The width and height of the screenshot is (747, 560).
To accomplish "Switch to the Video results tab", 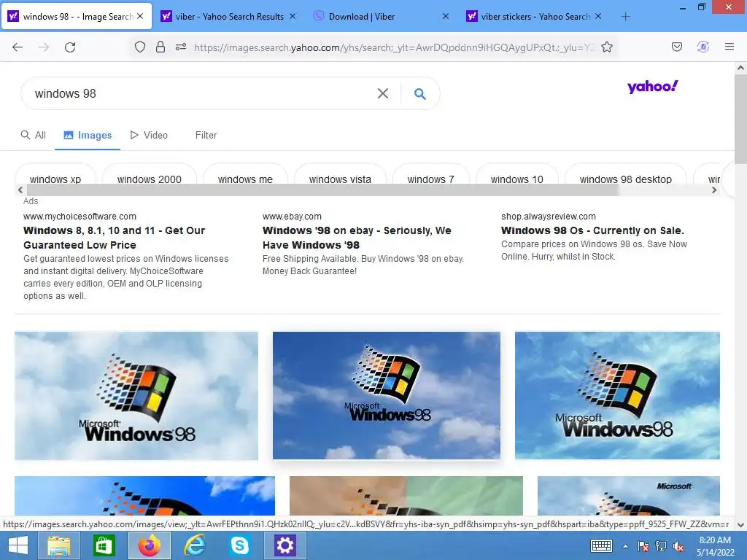I will pos(149,135).
